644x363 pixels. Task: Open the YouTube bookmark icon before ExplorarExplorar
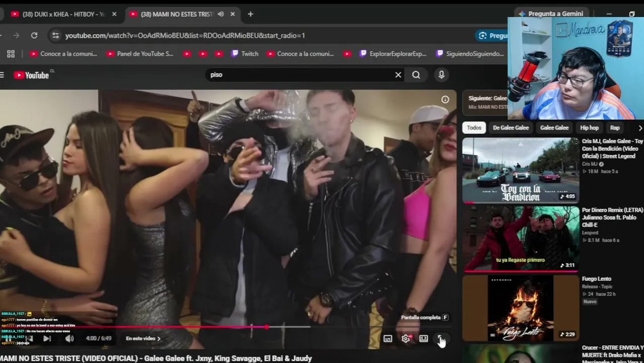coord(347,53)
